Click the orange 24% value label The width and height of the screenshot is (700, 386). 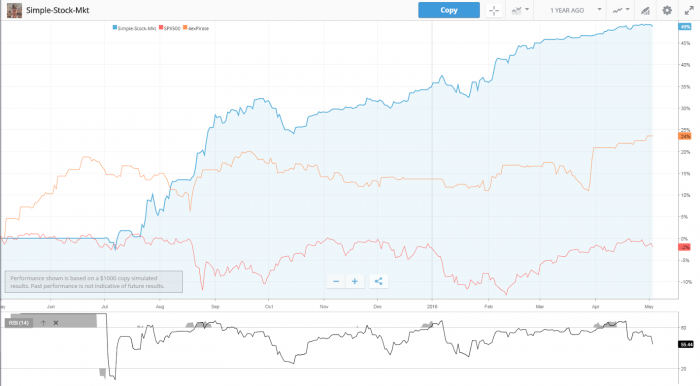click(x=685, y=136)
